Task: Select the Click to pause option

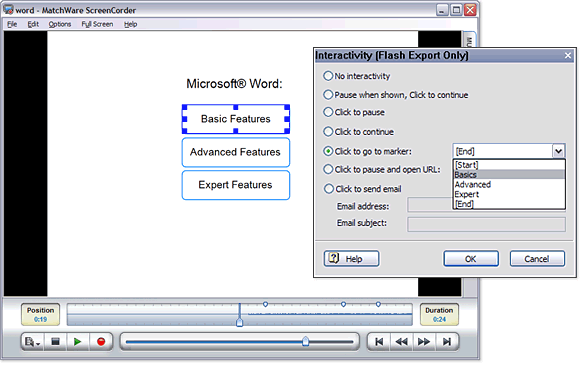Action: point(354,112)
